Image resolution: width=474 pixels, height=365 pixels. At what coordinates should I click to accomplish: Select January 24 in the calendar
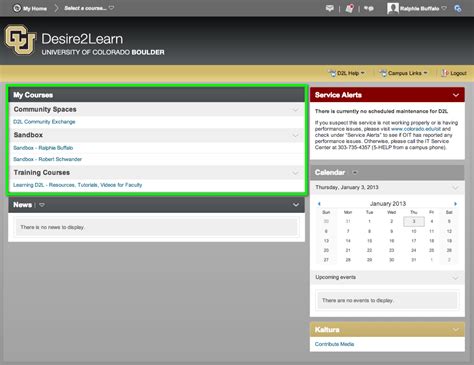pos(414,250)
